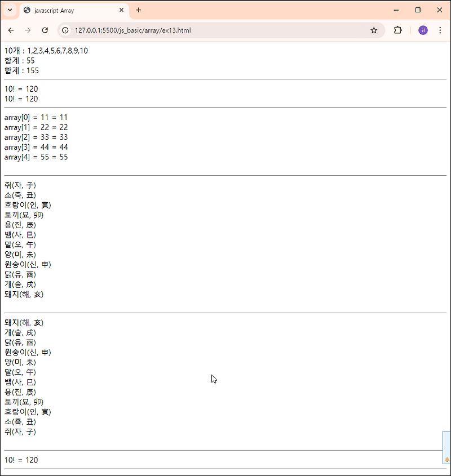
Task: Click the 돼지(해, 亥) zodiac entry
Action: pyautogui.click(x=24, y=294)
